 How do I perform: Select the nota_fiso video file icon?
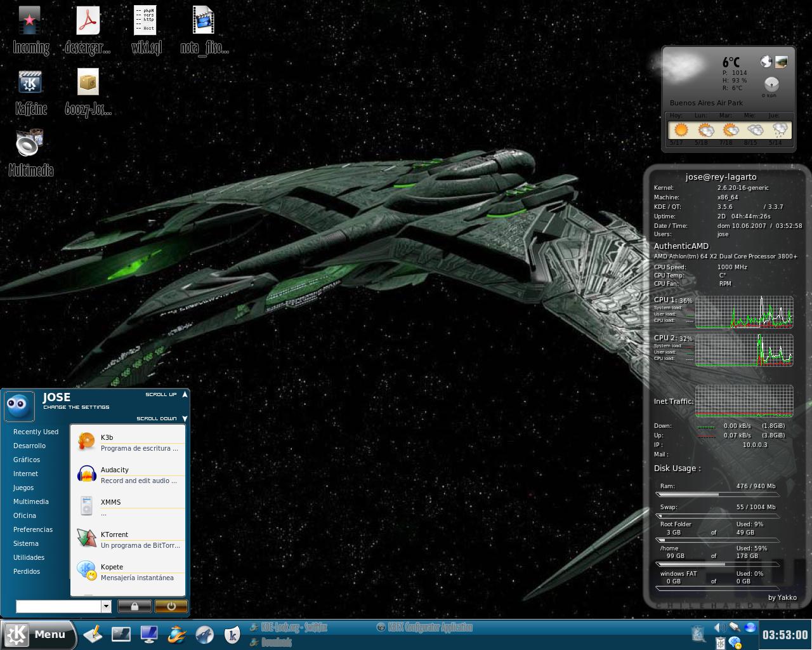[204, 30]
